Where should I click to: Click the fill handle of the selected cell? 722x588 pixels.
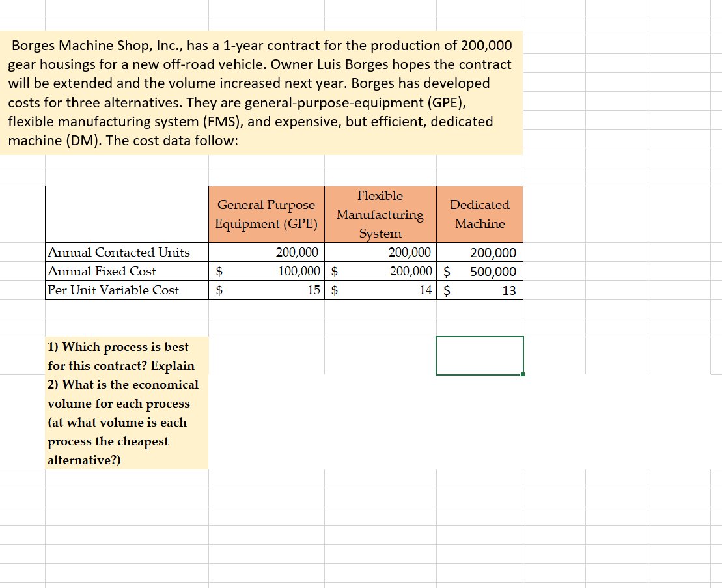(523, 374)
